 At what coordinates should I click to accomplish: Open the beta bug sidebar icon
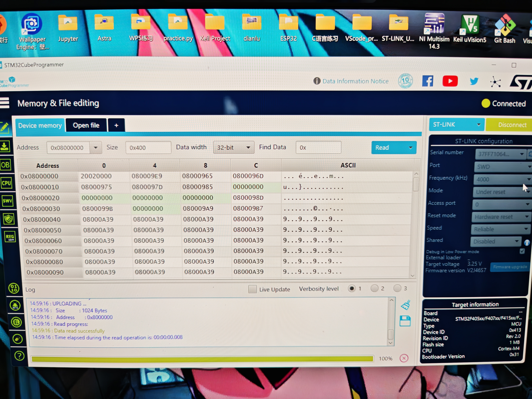point(15,305)
